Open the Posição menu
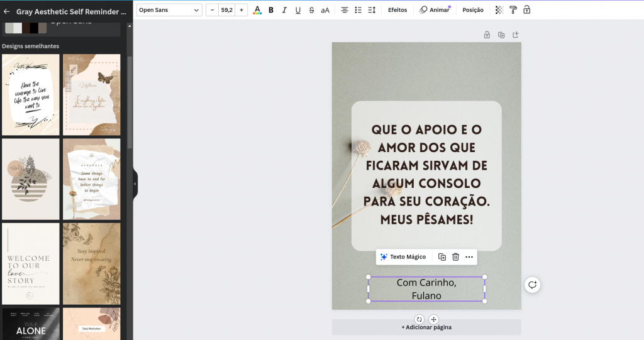Viewport: 644px width, 340px height. [x=473, y=10]
